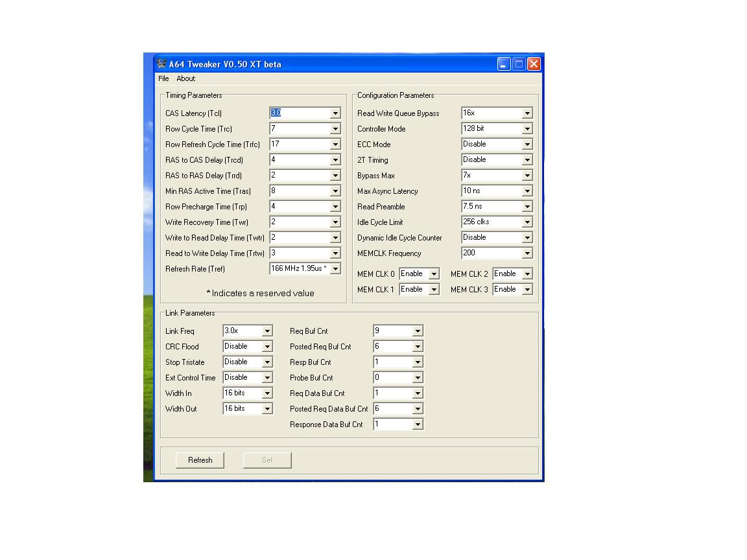Click the 'Indicates a reserved value' note
This screenshot has height=560, width=747.
click(261, 294)
